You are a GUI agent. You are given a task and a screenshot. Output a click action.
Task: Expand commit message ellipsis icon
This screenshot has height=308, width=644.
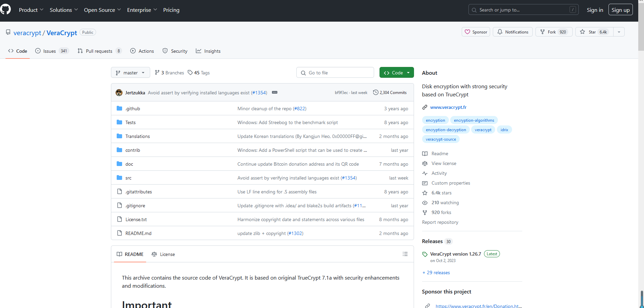pyautogui.click(x=275, y=92)
